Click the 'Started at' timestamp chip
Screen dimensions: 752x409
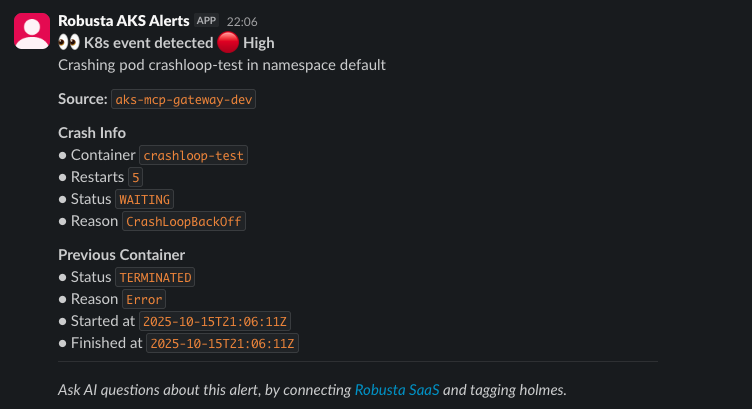pos(216,321)
